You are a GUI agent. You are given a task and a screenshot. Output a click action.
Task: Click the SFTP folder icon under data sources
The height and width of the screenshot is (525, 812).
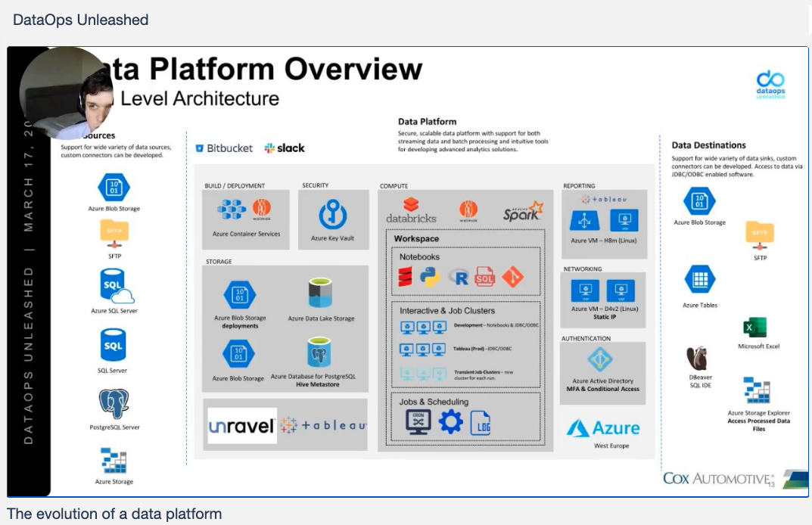tap(114, 233)
